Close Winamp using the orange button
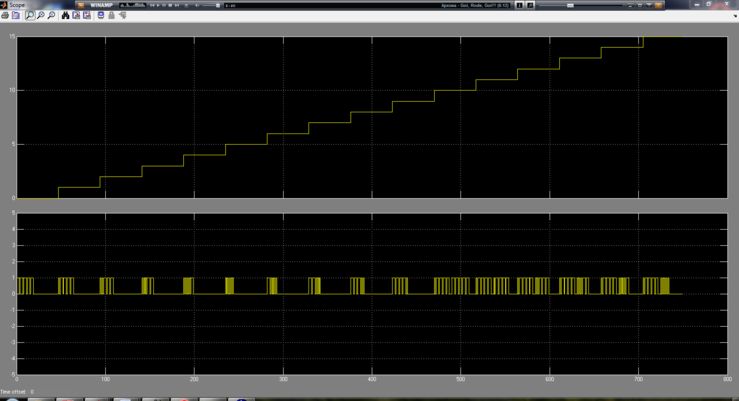This screenshot has height=401, width=739. (658, 5)
